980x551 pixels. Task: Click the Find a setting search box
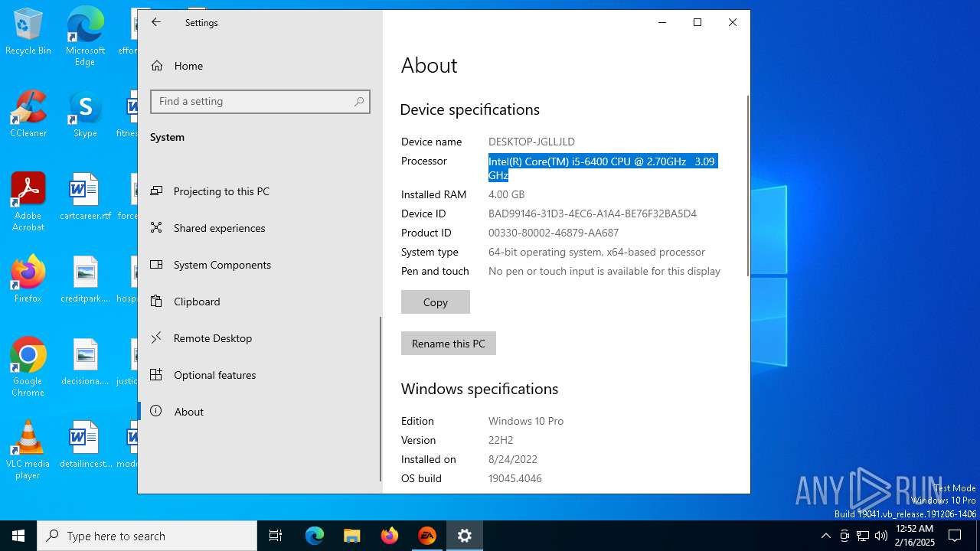coord(260,102)
